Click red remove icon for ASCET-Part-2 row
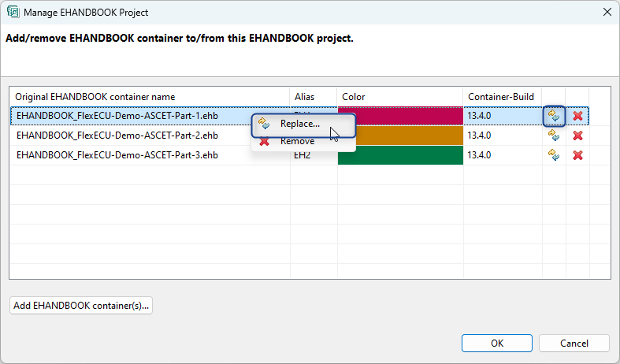 577,136
